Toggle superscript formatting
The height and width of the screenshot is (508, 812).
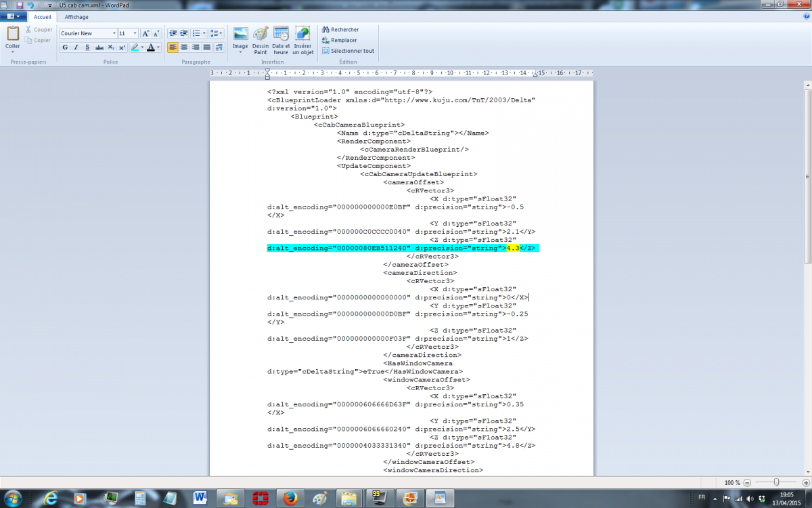pyautogui.click(x=122, y=47)
